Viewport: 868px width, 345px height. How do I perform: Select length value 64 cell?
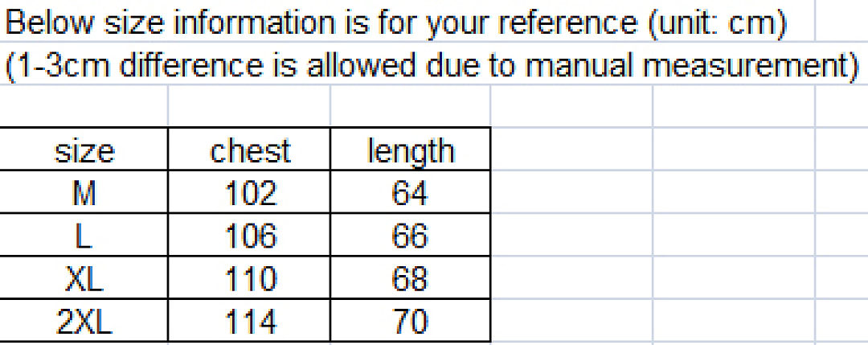pyautogui.click(x=410, y=191)
